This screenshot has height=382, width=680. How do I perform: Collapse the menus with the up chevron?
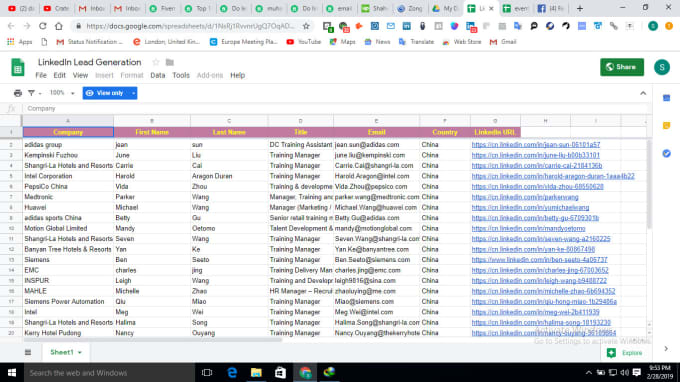[643, 93]
